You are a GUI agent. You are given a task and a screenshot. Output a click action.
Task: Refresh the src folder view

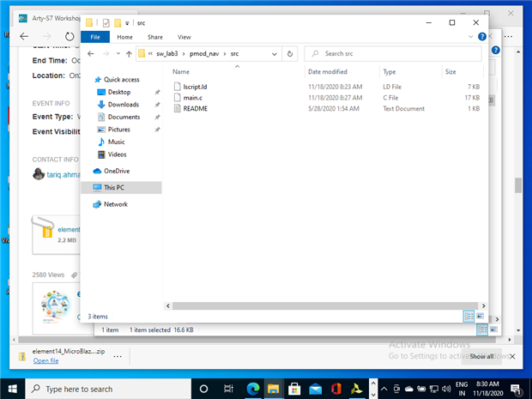point(291,53)
